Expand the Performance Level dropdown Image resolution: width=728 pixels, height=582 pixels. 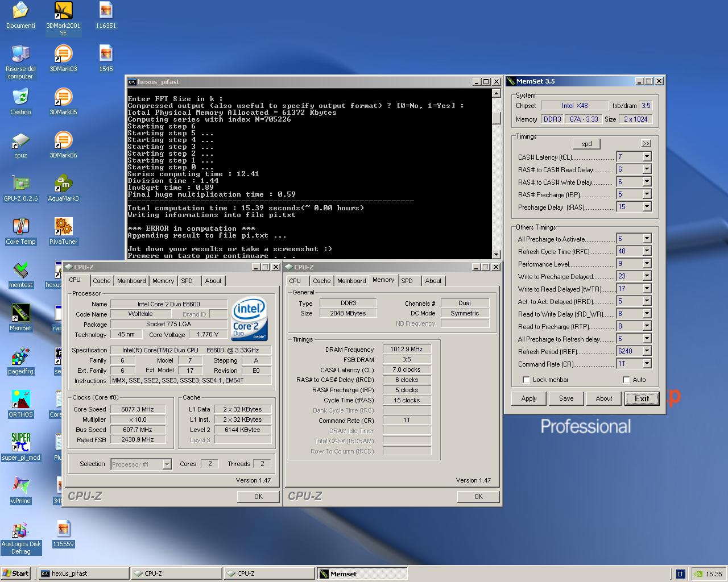(x=647, y=264)
